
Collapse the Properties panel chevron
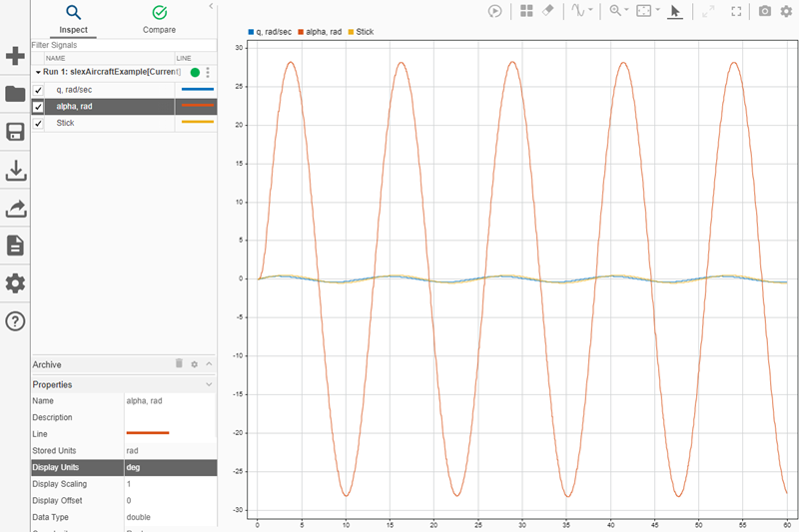(209, 384)
